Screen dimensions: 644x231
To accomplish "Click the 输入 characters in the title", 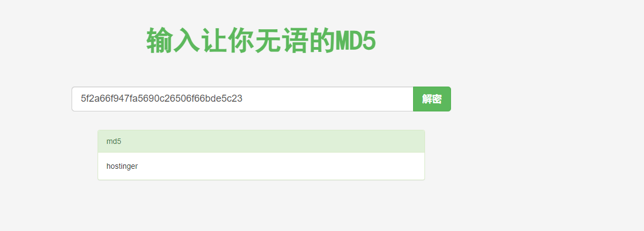I will pos(173,40).
